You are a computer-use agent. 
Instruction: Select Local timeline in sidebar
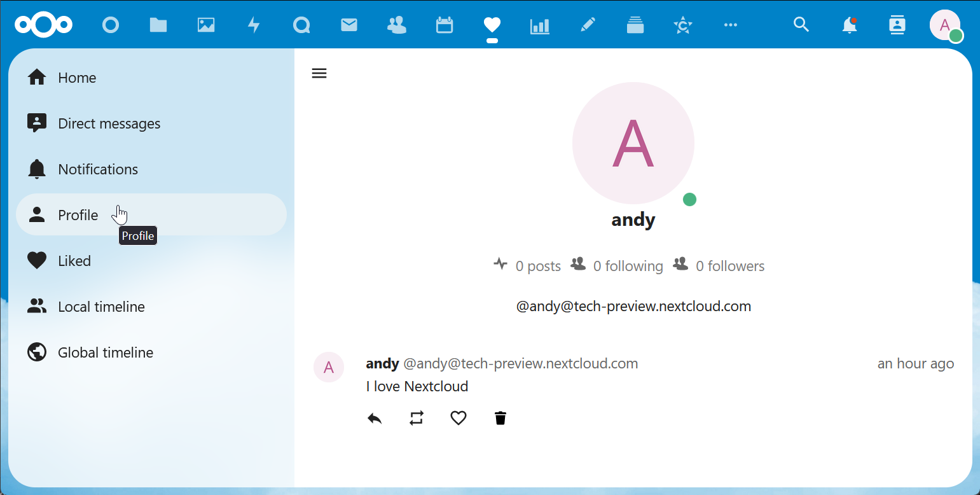coord(101,306)
